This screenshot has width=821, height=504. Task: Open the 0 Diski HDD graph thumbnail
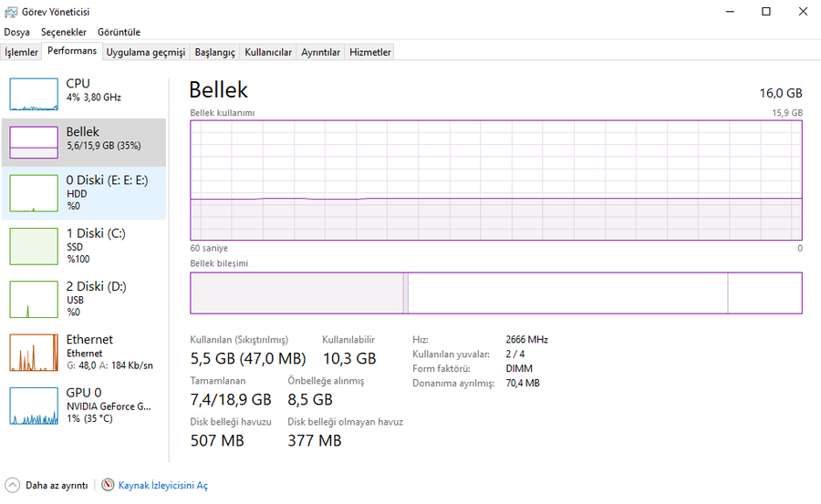34,193
